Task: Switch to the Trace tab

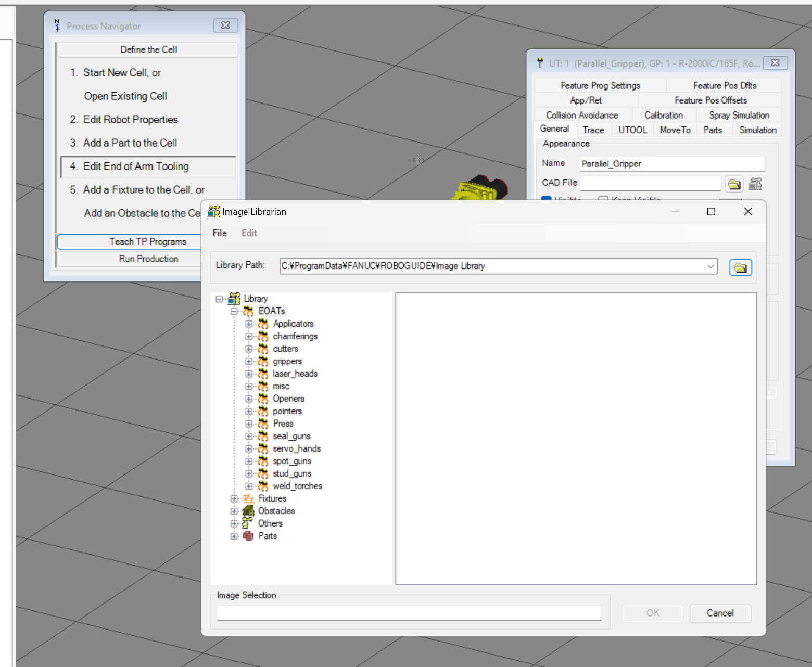Action: pyautogui.click(x=593, y=130)
